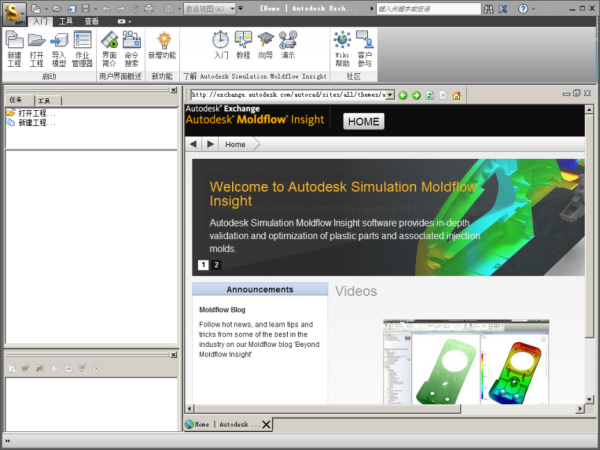Click the browser green Forward arrow

click(416, 95)
